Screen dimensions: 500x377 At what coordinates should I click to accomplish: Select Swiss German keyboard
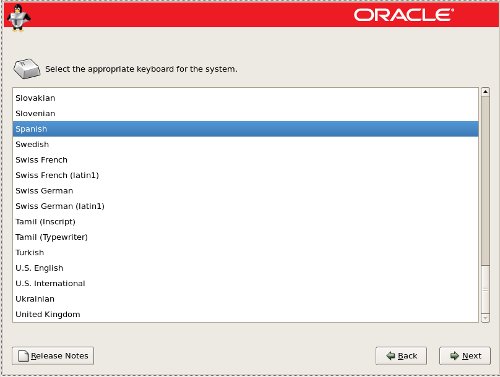pyautogui.click(x=245, y=191)
